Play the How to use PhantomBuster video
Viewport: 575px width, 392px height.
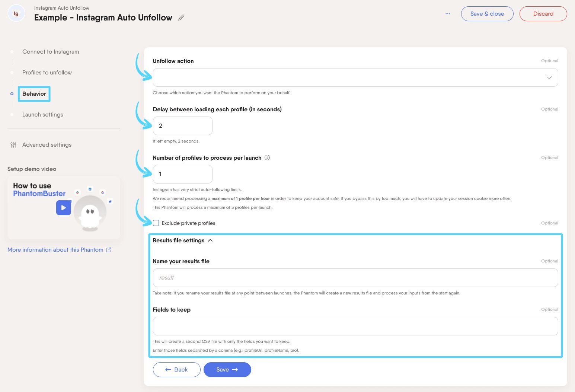point(63,208)
